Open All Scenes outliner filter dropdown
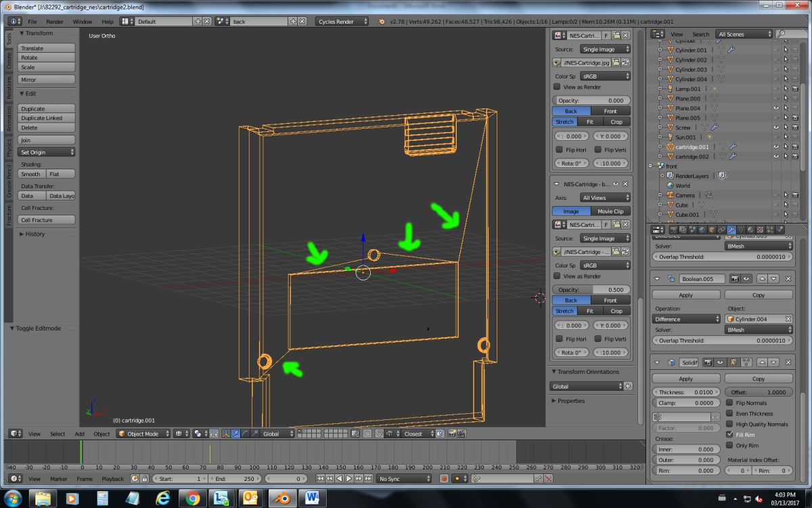812x508 pixels. [744, 34]
